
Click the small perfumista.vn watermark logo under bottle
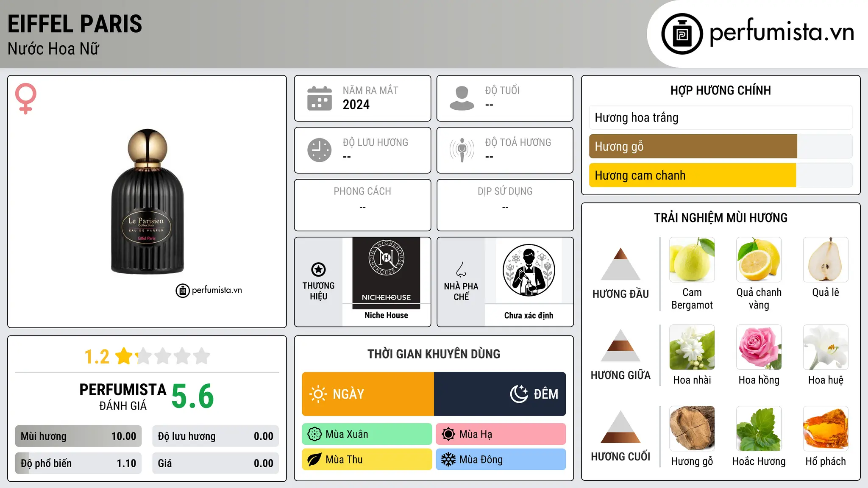pos(209,291)
